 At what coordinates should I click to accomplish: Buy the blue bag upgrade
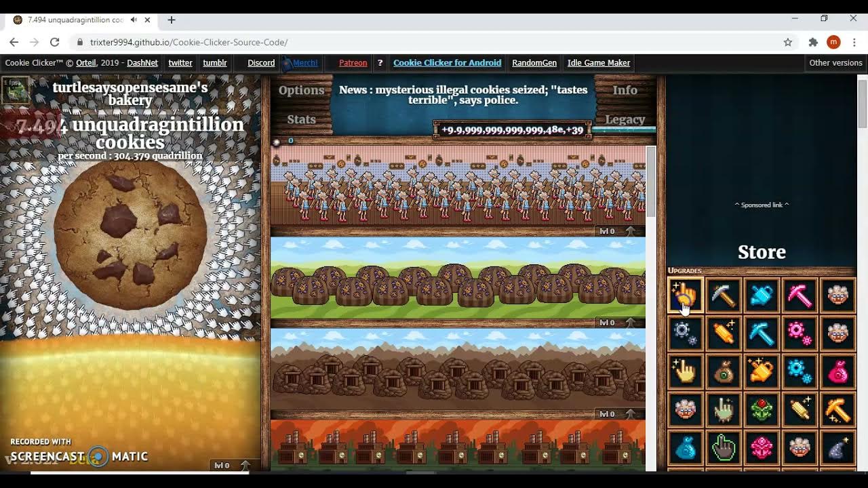tap(685, 447)
